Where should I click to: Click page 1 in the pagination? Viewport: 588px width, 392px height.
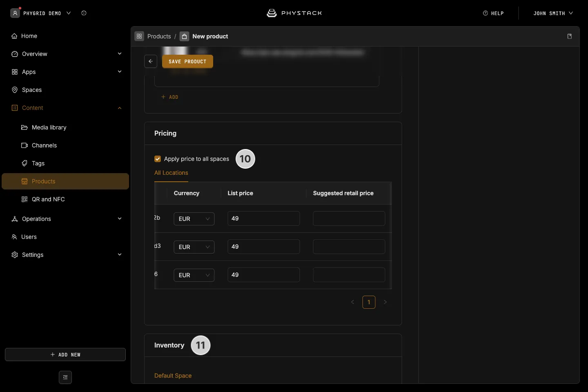(x=369, y=302)
